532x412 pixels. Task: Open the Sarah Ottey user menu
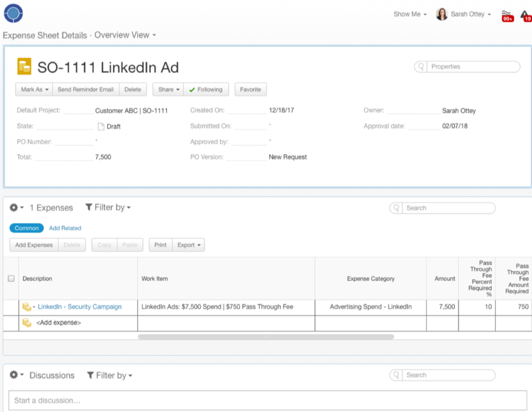[471, 14]
